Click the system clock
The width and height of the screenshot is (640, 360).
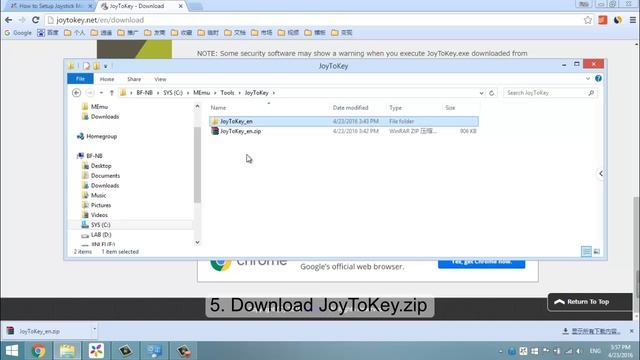click(x=620, y=351)
